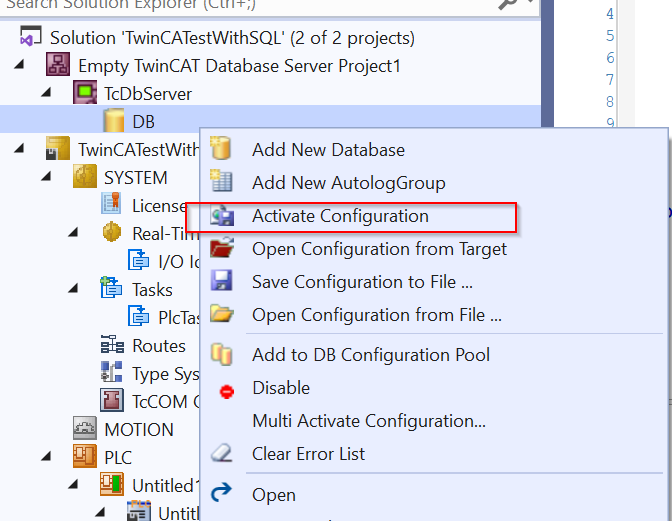Image resolution: width=672 pixels, height=521 pixels.
Task: Click the TwinCATestWith project icon
Action: (58, 148)
